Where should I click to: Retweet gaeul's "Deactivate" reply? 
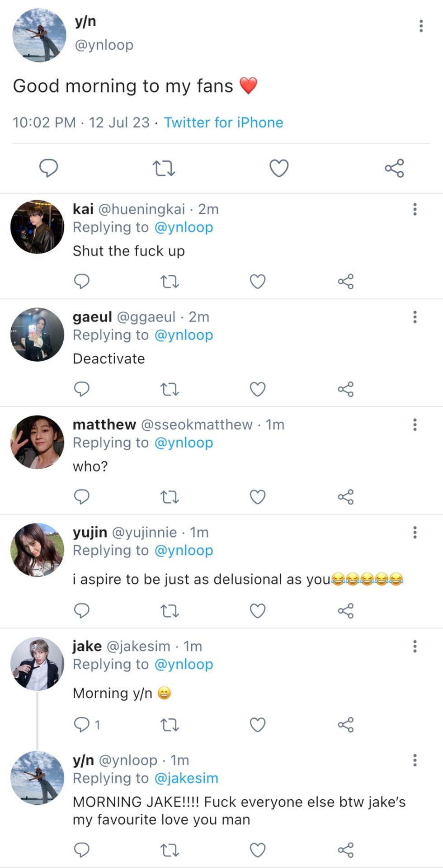click(x=170, y=389)
